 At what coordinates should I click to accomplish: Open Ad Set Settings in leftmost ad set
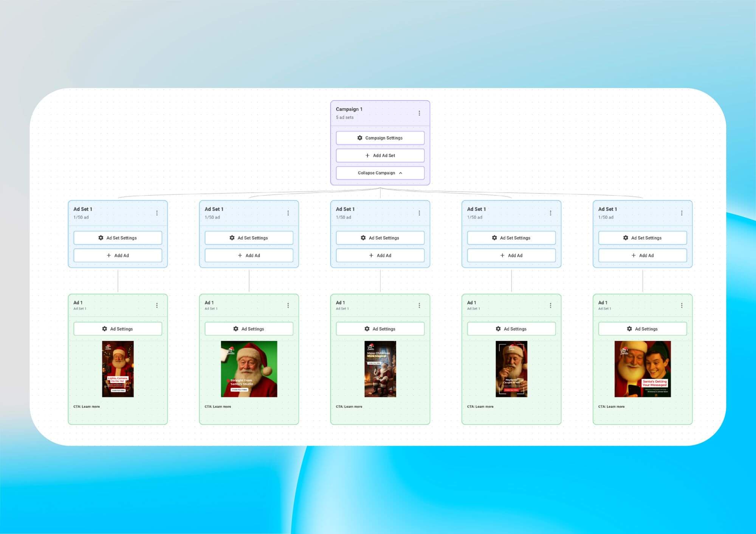118,238
